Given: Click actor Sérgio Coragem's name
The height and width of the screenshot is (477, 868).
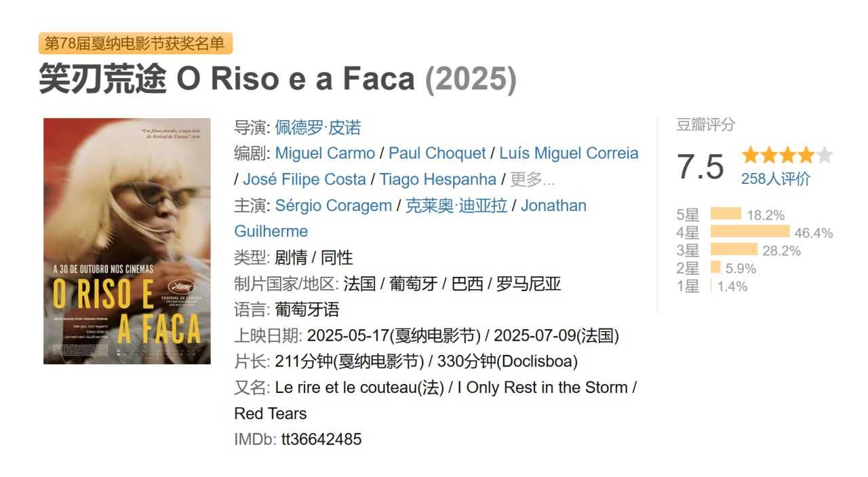Looking at the screenshot, I should [334, 205].
